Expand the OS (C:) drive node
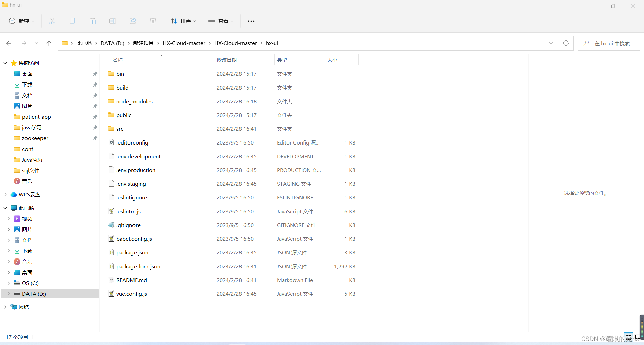The height and width of the screenshot is (345, 644). point(9,283)
